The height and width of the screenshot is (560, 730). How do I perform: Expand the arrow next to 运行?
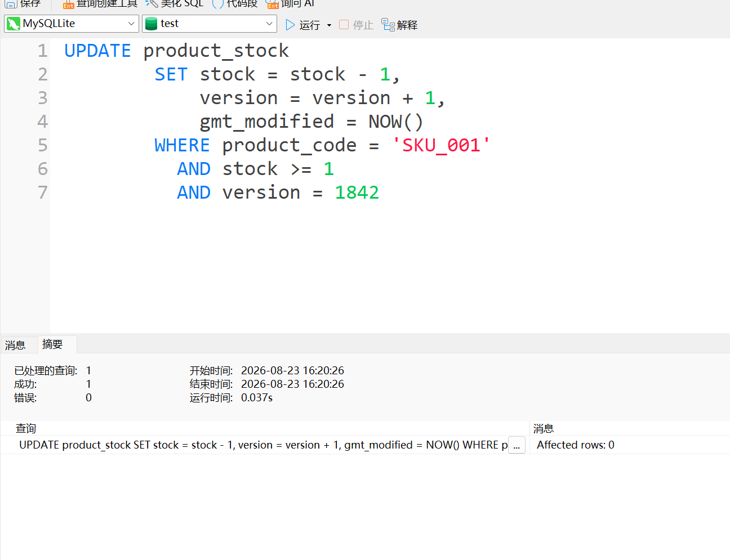tap(329, 25)
